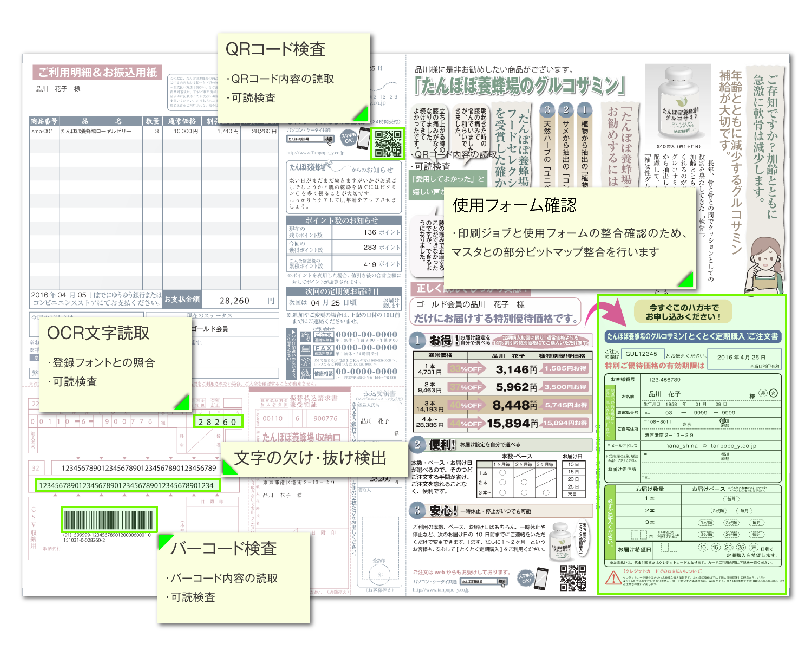Click the operator icon beside 健康相談
The image size is (812, 650).
click(x=305, y=373)
